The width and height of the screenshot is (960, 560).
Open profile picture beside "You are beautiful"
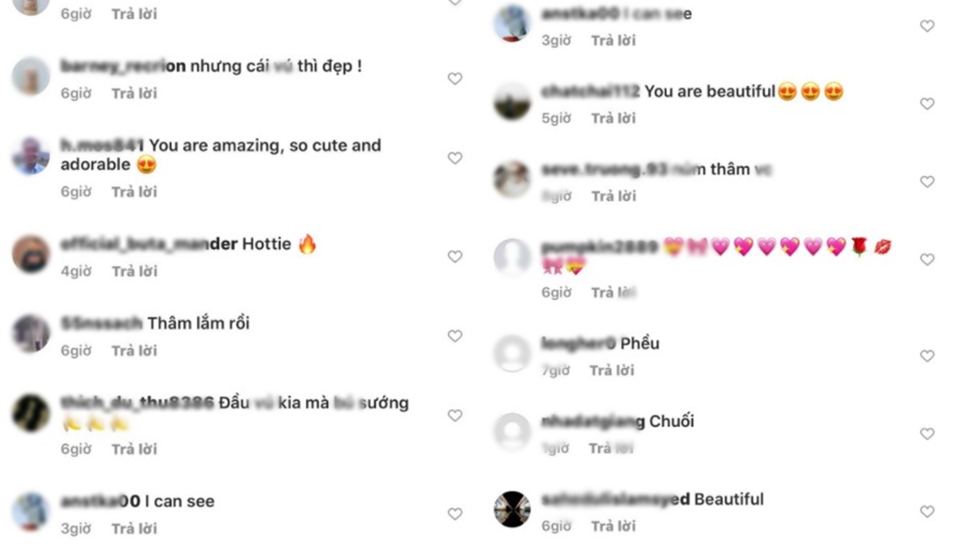coord(512,101)
